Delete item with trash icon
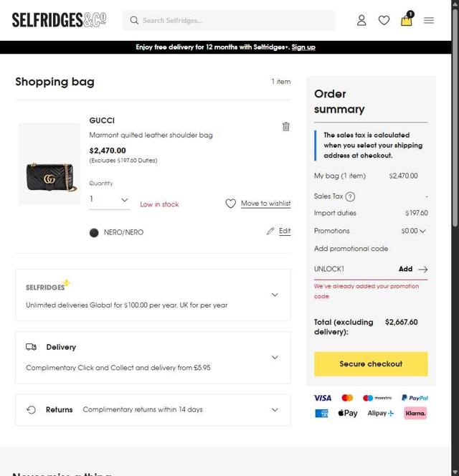The image size is (459, 476). pos(285,126)
